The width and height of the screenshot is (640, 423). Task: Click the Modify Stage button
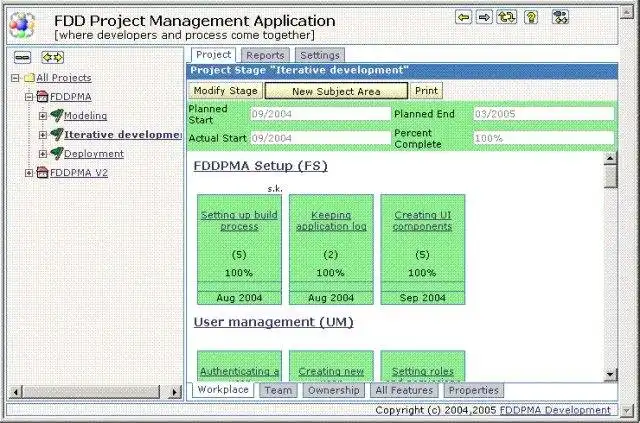click(x=226, y=91)
